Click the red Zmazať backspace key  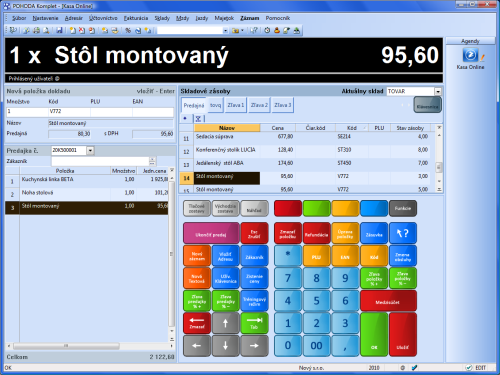[x=197, y=323]
